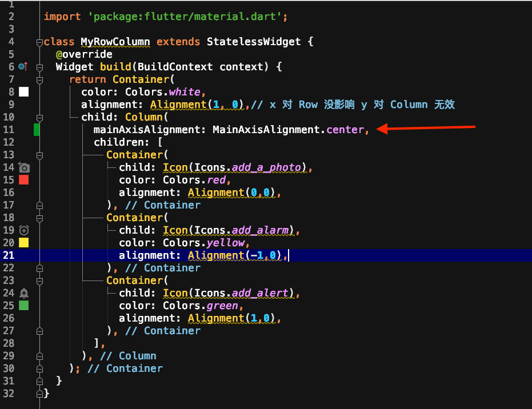Click Colors.yellow on line 20
The width and height of the screenshot is (532, 409).
point(204,243)
